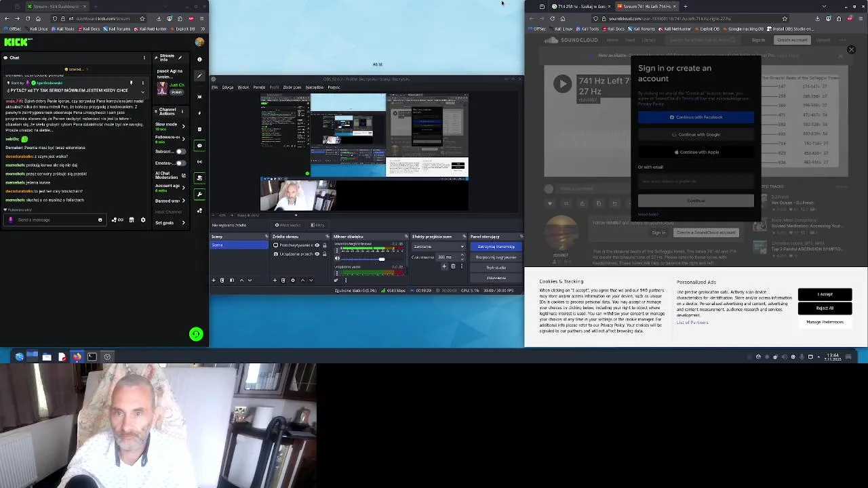This screenshot has height=488, width=868.
Task: Toggle Subscribers-only chat switch
Action: point(181,152)
